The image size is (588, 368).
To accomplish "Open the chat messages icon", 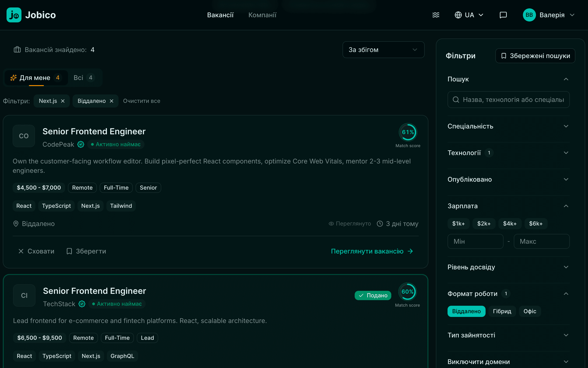I will tap(503, 15).
